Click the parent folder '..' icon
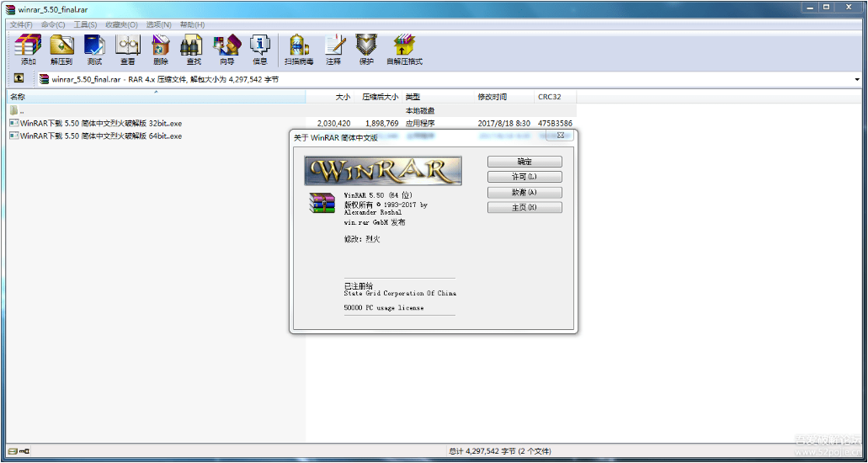868x463 pixels. [14, 110]
